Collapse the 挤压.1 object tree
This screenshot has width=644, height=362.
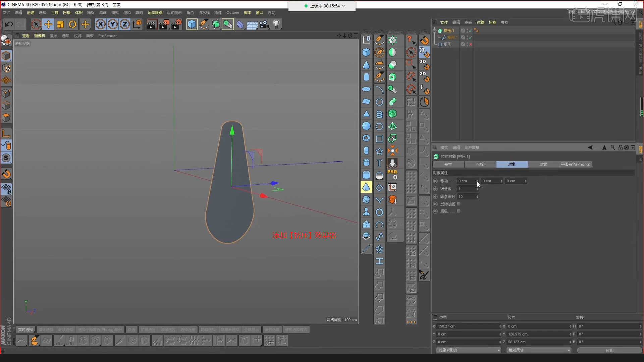tap(435, 31)
